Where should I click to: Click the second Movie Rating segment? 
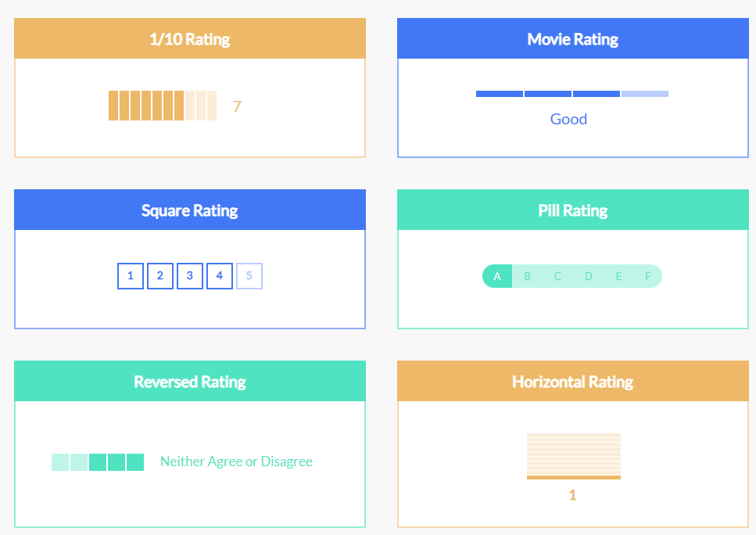[x=548, y=94]
